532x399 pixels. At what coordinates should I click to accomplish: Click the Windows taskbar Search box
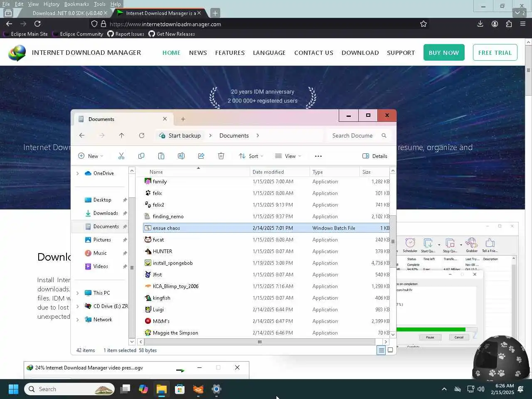pos(69,389)
